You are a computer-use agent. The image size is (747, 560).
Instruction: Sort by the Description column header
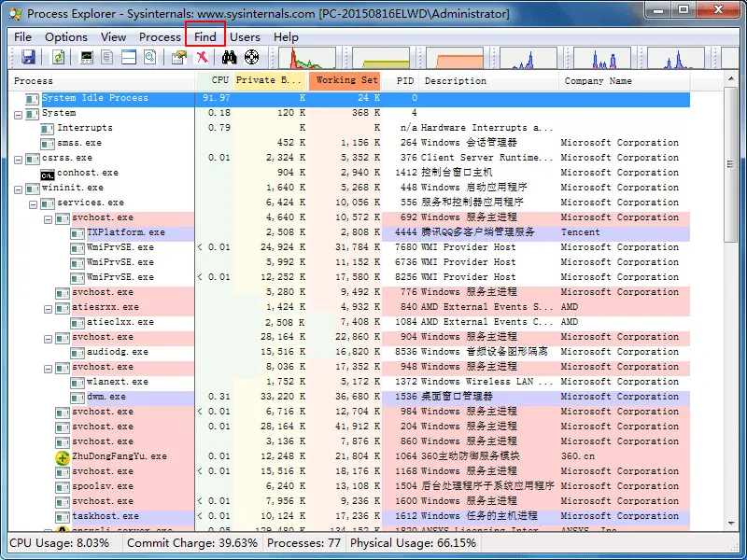(x=488, y=80)
